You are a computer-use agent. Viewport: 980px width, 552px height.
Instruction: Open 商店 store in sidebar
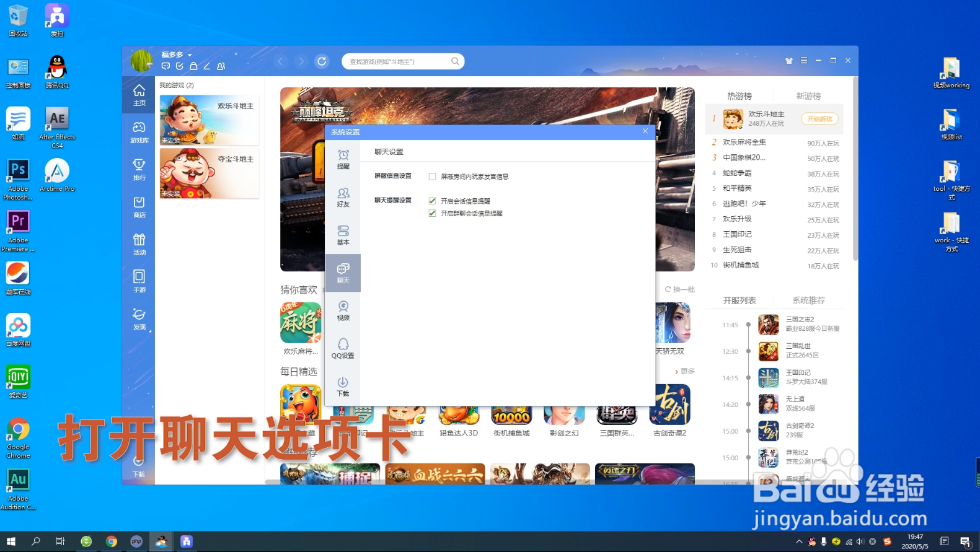coord(139,207)
